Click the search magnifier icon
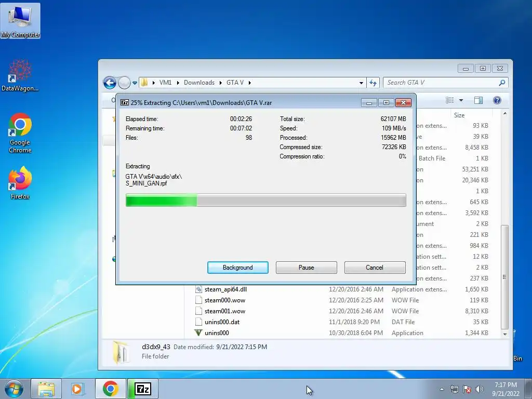Viewport: 532px width, 399px height. (502, 83)
